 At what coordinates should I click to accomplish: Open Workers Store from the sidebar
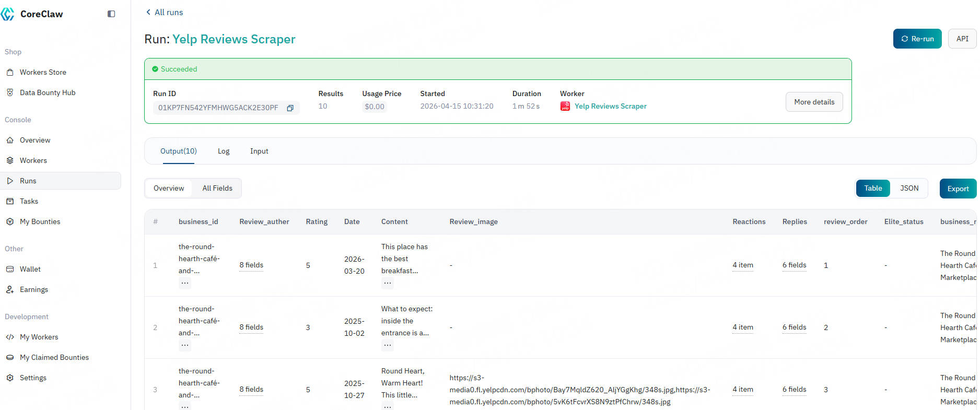coord(43,72)
